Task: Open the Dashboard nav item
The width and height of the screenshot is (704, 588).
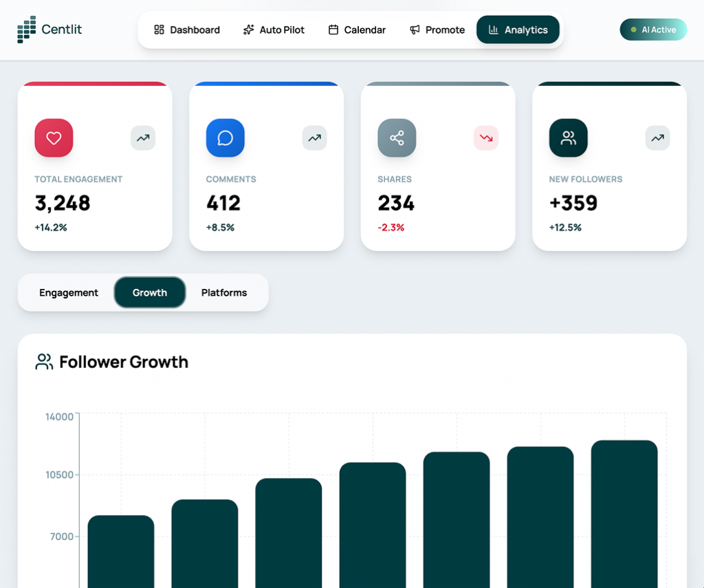Action: coord(187,30)
